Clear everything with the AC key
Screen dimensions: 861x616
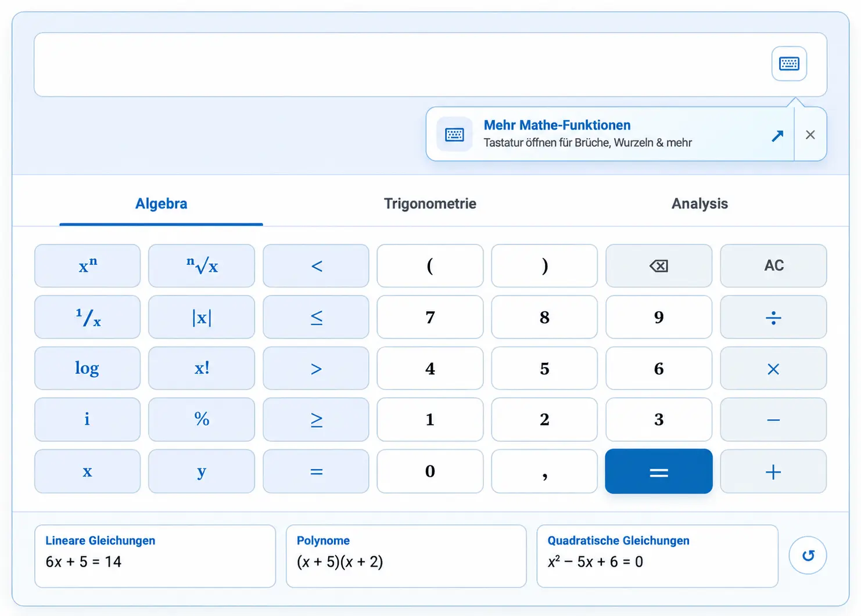click(773, 266)
